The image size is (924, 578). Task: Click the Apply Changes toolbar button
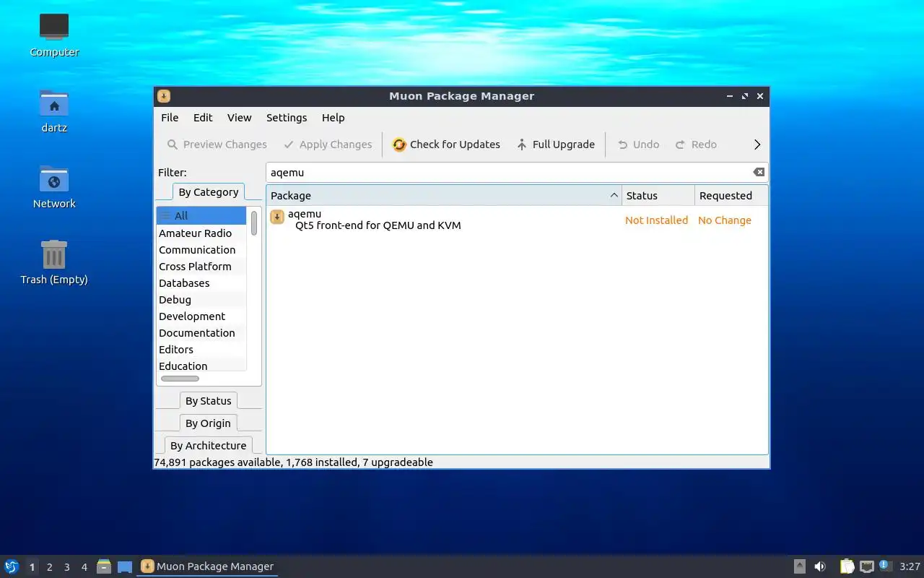point(328,144)
